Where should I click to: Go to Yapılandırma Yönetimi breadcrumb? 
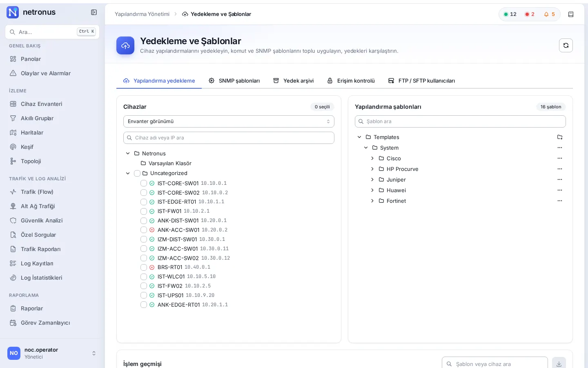point(142,14)
